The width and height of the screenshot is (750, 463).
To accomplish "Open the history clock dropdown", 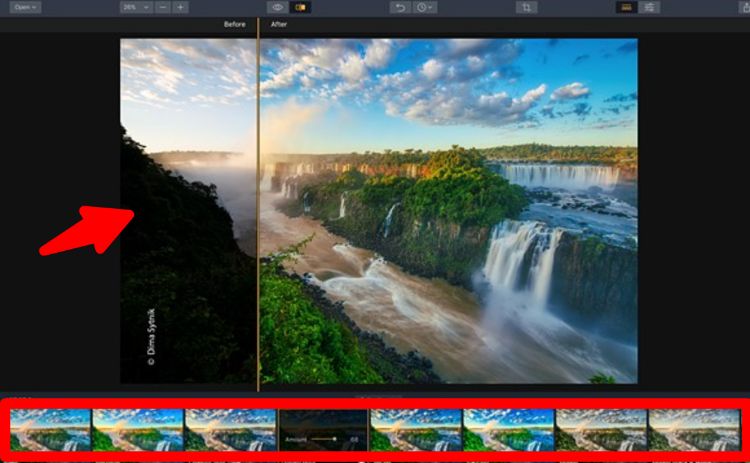I will pyautogui.click(x=424, y=7).
